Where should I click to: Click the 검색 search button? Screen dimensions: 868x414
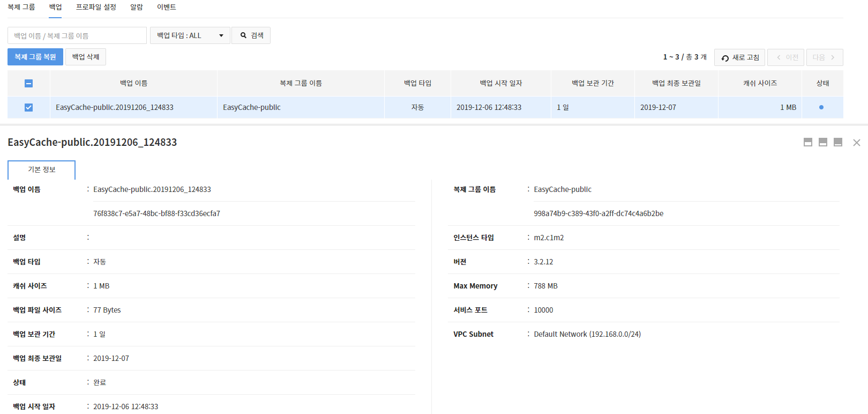[x=251, y=35]
